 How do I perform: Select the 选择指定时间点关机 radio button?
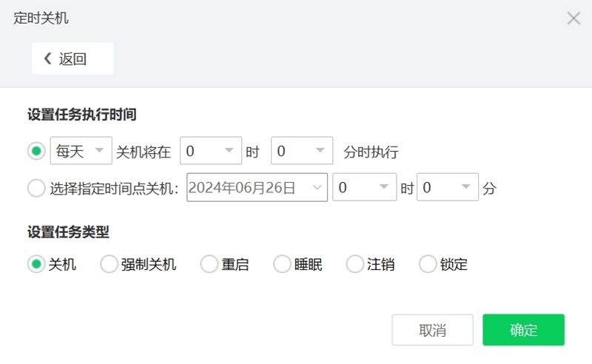36,188
